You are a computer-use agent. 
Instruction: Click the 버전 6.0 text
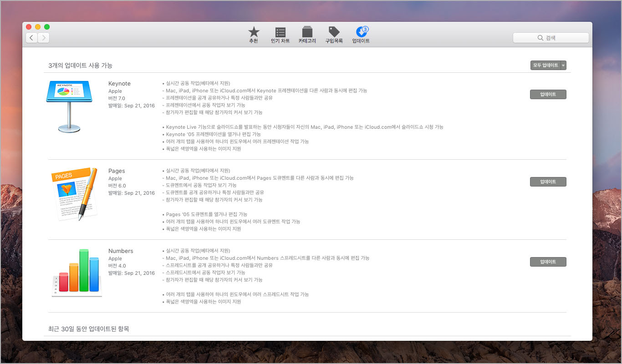pos(117,186)
